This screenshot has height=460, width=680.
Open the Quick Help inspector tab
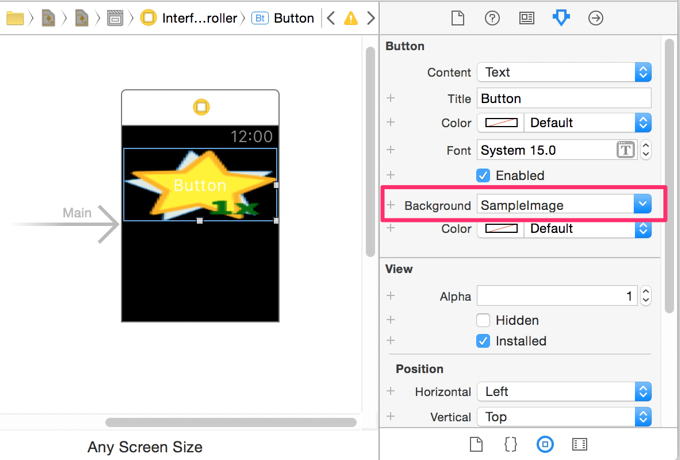point(492,18)
